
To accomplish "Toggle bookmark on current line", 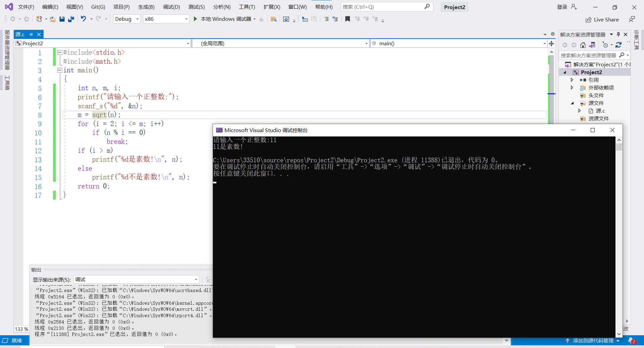I will point(347,19).
